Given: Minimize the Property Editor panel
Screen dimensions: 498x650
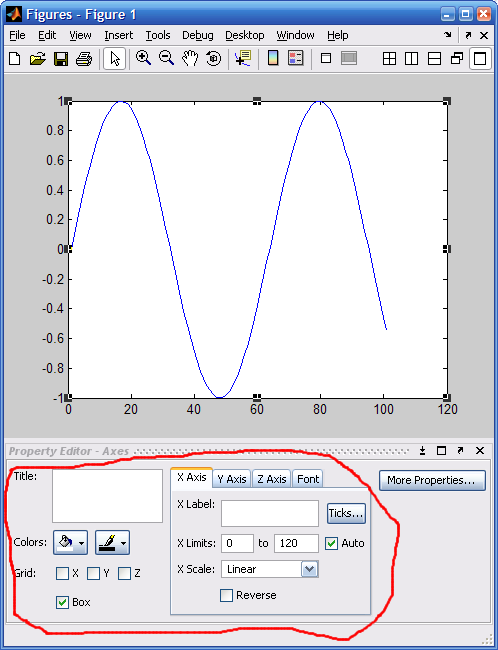Looking at the screenshot, I should point(422,451).
